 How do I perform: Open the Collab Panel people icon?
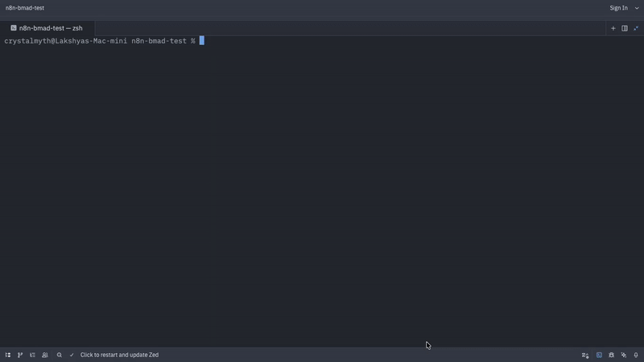45,355
